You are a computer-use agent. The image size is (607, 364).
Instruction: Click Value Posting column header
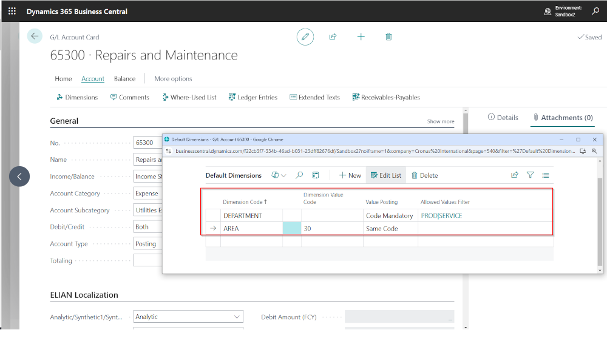(x=382, y=202)
